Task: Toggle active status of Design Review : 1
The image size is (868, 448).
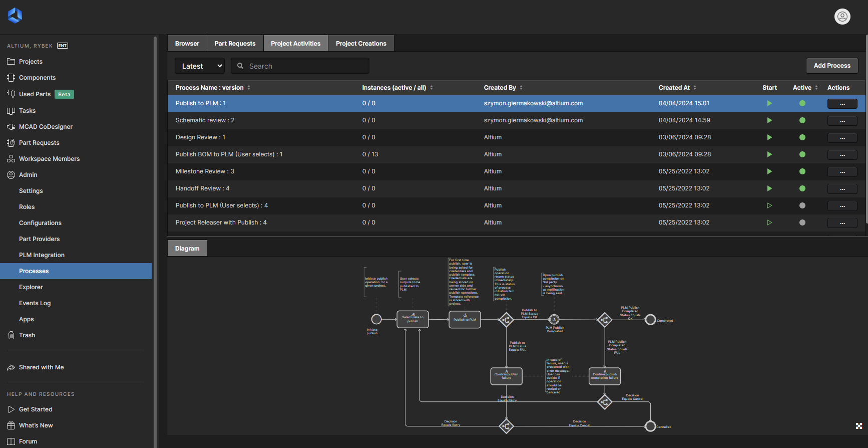Action: coord(802,137)
